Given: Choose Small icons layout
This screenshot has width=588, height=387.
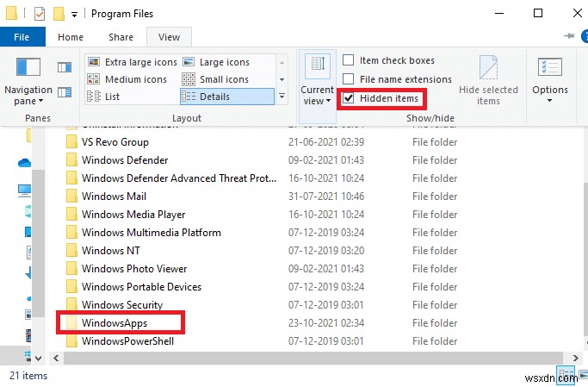Looking at the screenshot, I should pyautogui.click(x=215, y=79).
